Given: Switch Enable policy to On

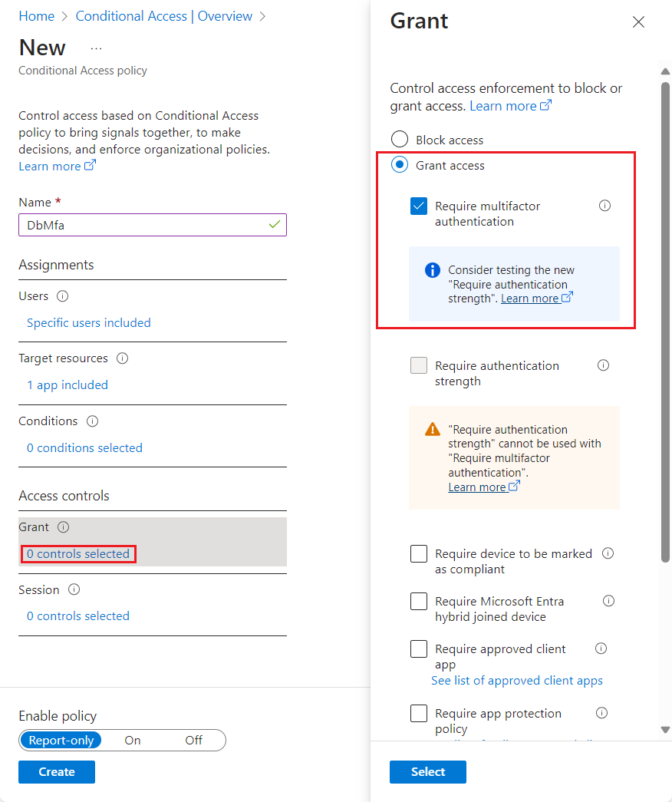Looking at the screenshot, I should [132, 740].
